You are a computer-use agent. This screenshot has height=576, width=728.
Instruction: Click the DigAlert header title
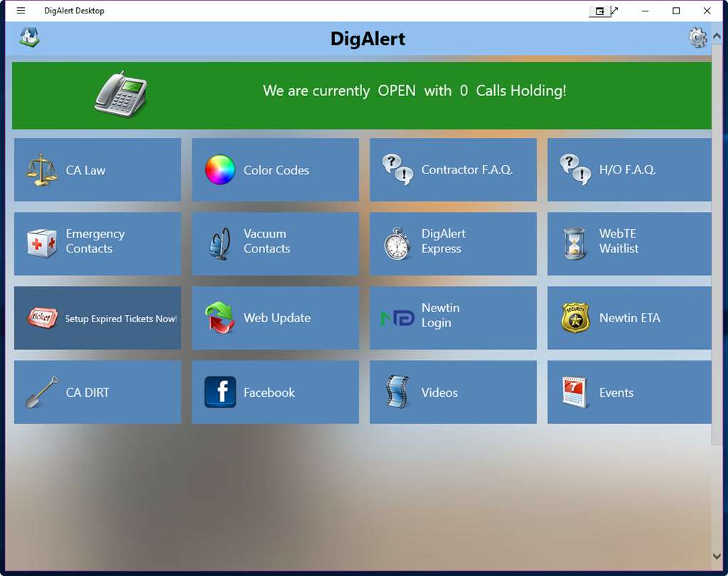pyautogui.click(x=368, y=38)
